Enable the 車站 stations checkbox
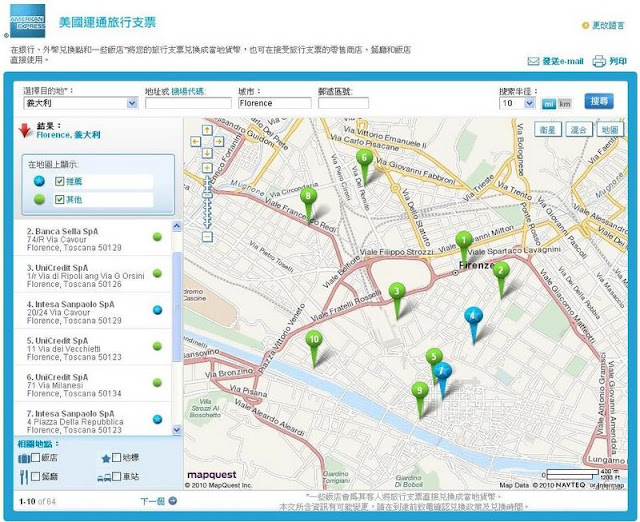Viewport: 640px width, 522px height. tap(117, 476)
